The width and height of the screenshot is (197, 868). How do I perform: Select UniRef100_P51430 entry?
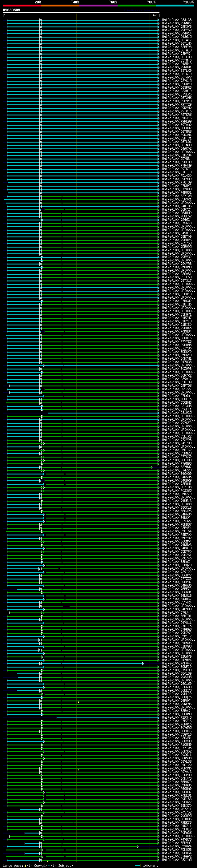point(176,176)
